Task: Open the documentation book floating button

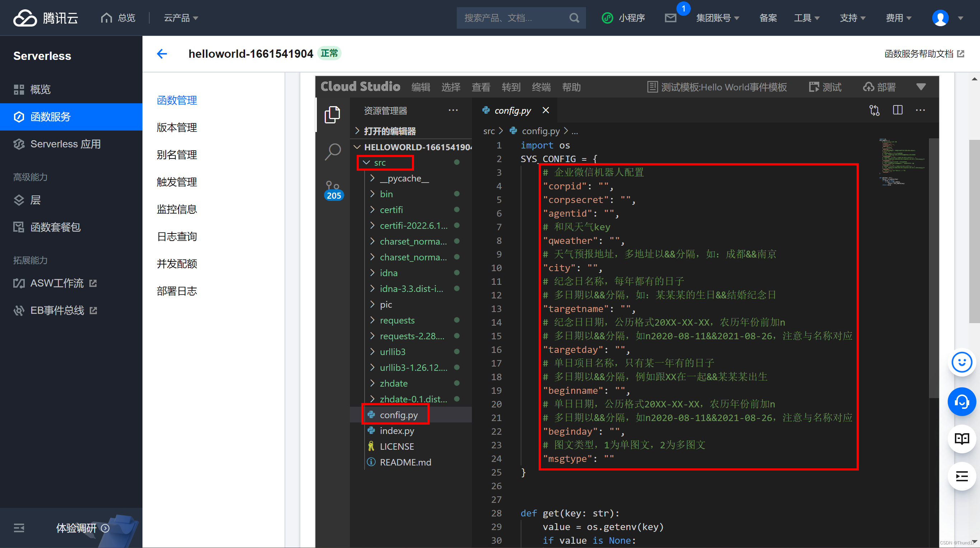Action: [961, 439]
